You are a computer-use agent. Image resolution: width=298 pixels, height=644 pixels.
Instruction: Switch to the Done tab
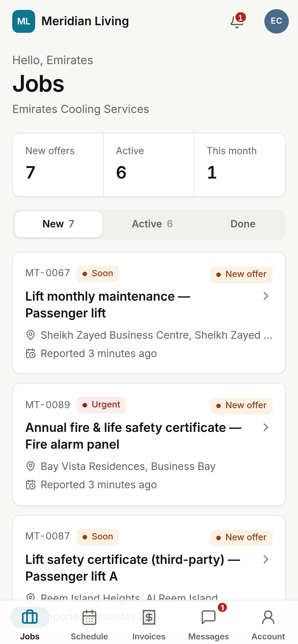243,224
